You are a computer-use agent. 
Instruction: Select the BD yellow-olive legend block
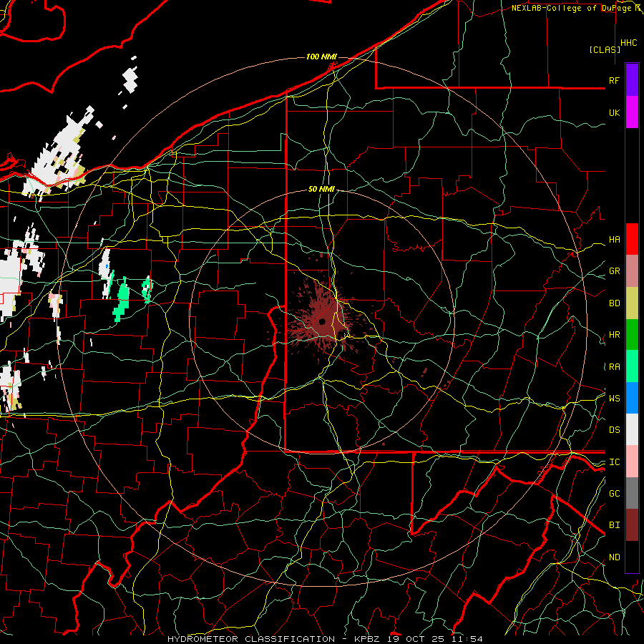[x=632, y=303]
